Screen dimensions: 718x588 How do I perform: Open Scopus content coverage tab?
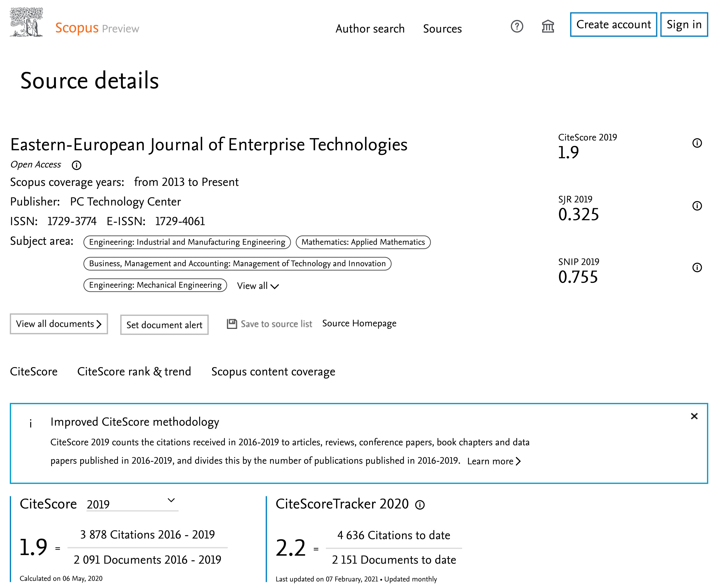273,372
